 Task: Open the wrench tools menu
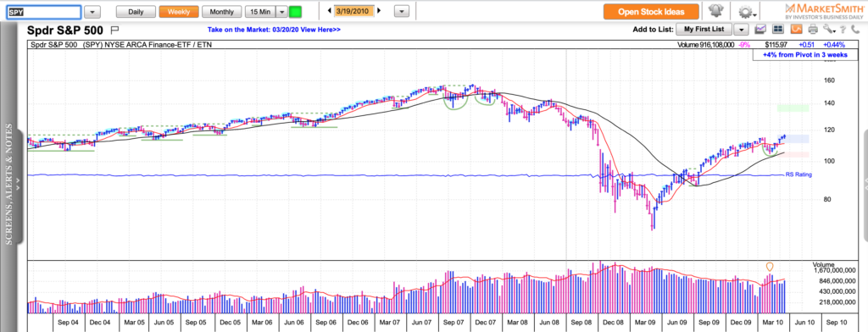(827, 30)
